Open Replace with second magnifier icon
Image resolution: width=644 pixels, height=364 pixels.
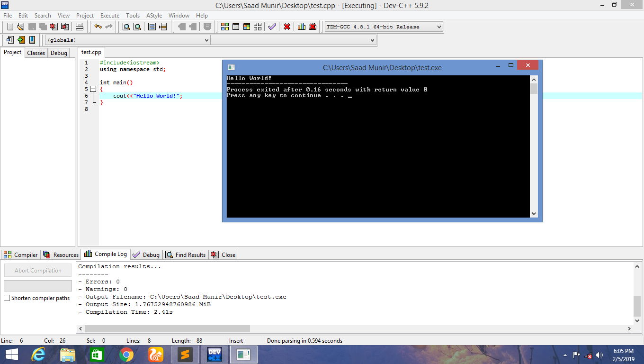click(x=137, y=27)
